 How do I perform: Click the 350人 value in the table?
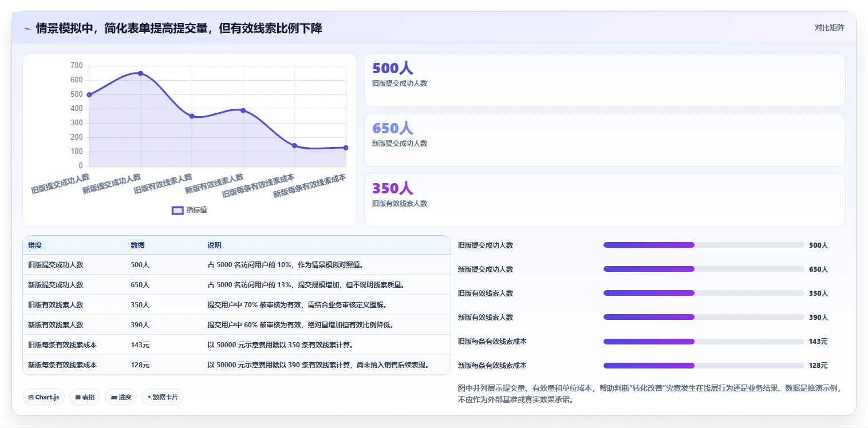coord(140,305)
